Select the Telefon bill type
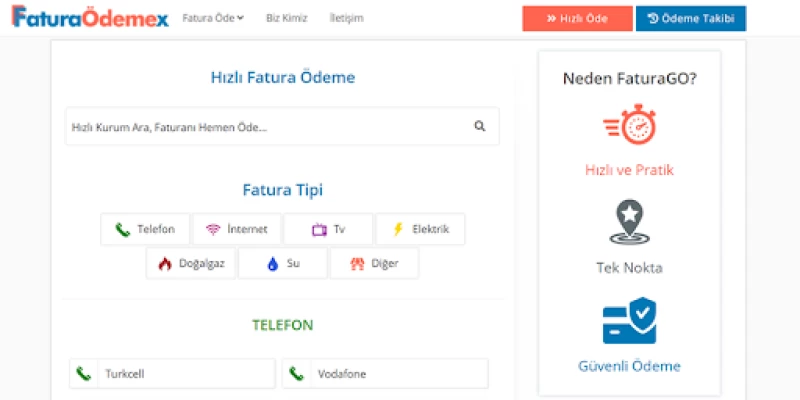 pos(145,229)
